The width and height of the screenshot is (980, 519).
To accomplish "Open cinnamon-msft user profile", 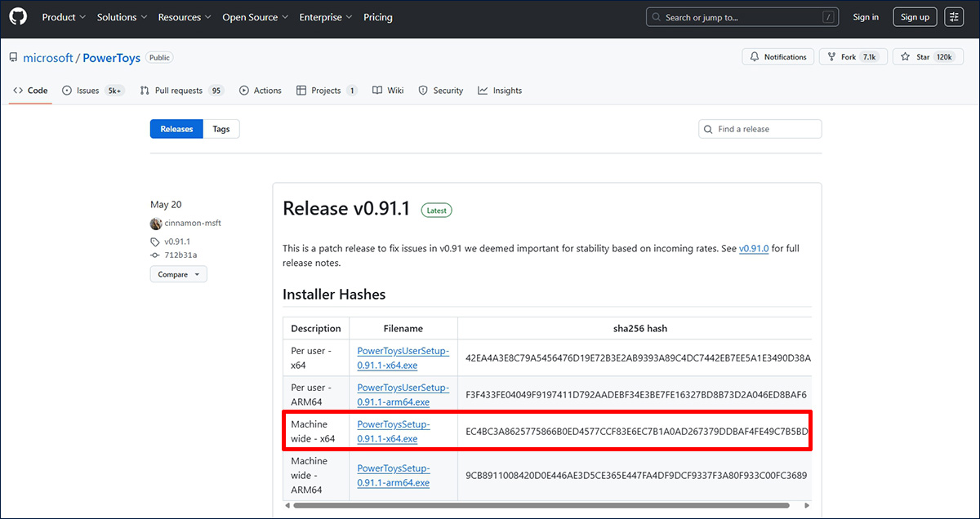I will (x=193, y=224).
